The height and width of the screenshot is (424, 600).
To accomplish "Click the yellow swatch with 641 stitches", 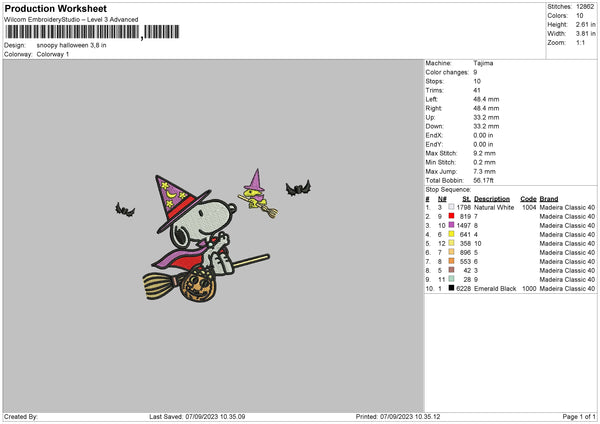I will (451, 234).
